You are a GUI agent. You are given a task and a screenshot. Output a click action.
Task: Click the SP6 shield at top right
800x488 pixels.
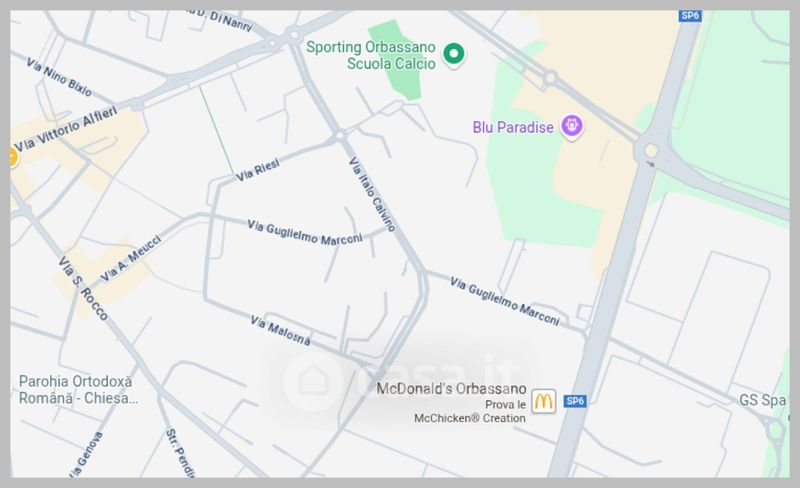coord(690,16)
